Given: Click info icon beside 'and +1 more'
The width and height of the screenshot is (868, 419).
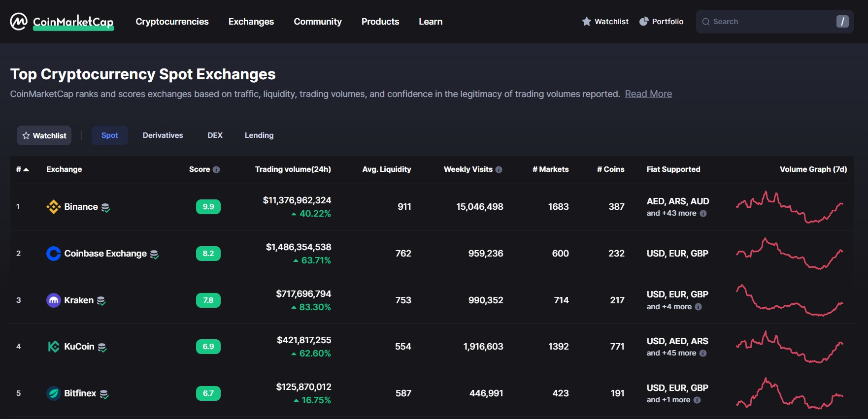Looking at the screenshot, I should [697, 400].
